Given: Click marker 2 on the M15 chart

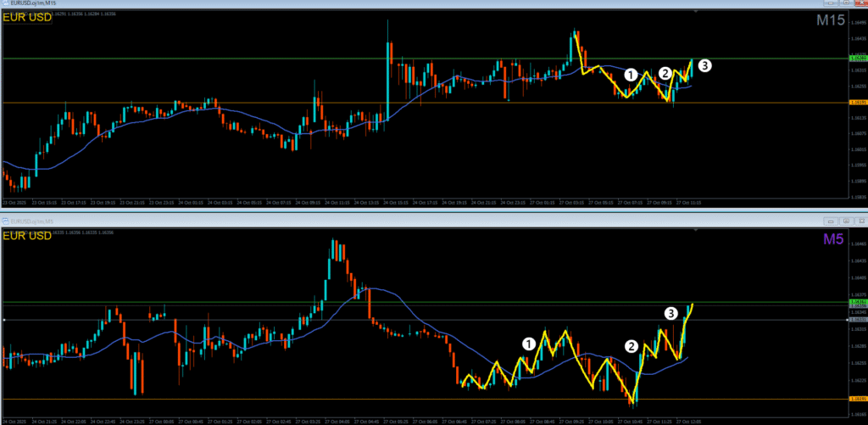Looking at the screenshot, I should 665,75.
